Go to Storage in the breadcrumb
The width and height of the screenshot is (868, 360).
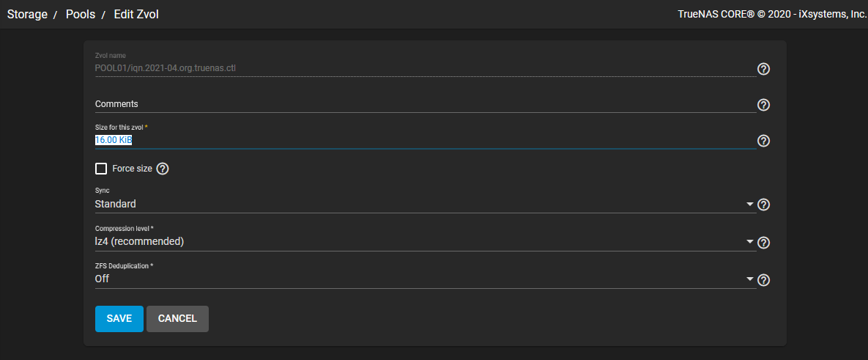pyautogui.click(x=27, y=15)
